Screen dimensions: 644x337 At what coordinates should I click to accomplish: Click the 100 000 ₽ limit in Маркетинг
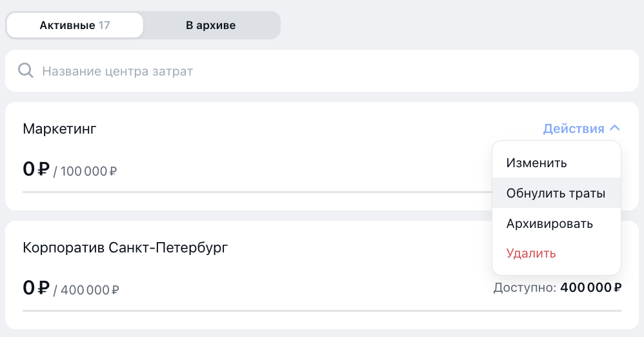coord(88,171)
